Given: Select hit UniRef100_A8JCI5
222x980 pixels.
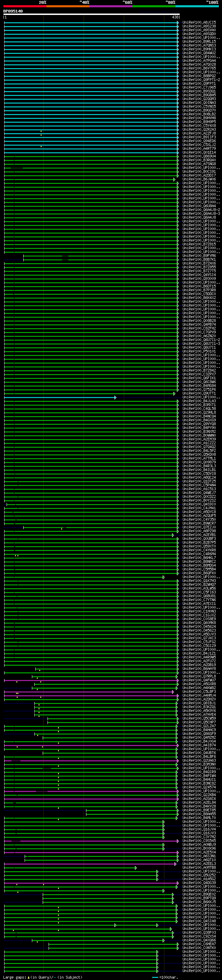Looking at the screenshot, I should (x=199, y=23).
